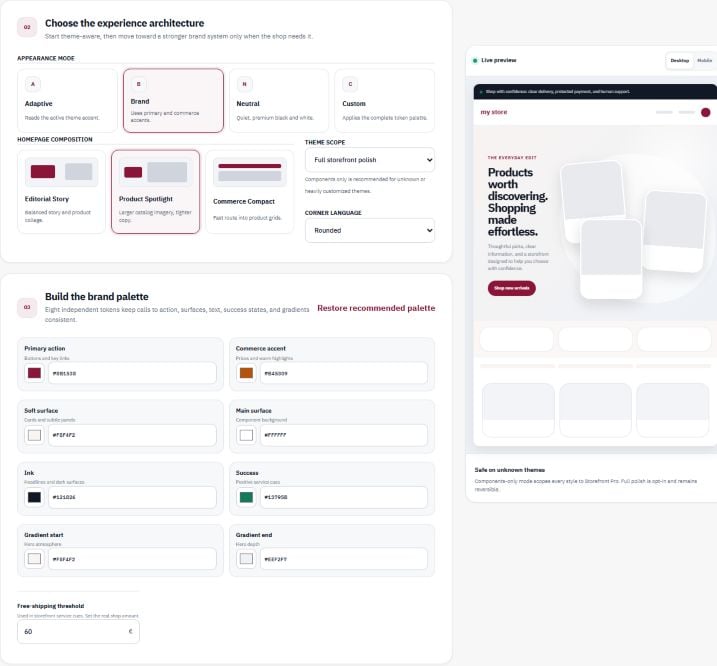Select the Brand appearance mode card
Viewport: 717px width, 666px height.
click(173, 101)
